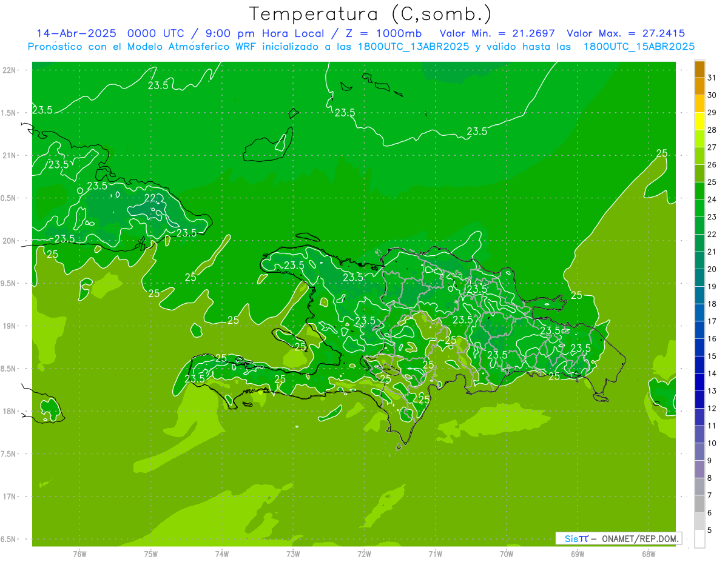Click the '22N' latitude axis label
The width and height of the screenshot is (728, 562).
tap(10, 70)
